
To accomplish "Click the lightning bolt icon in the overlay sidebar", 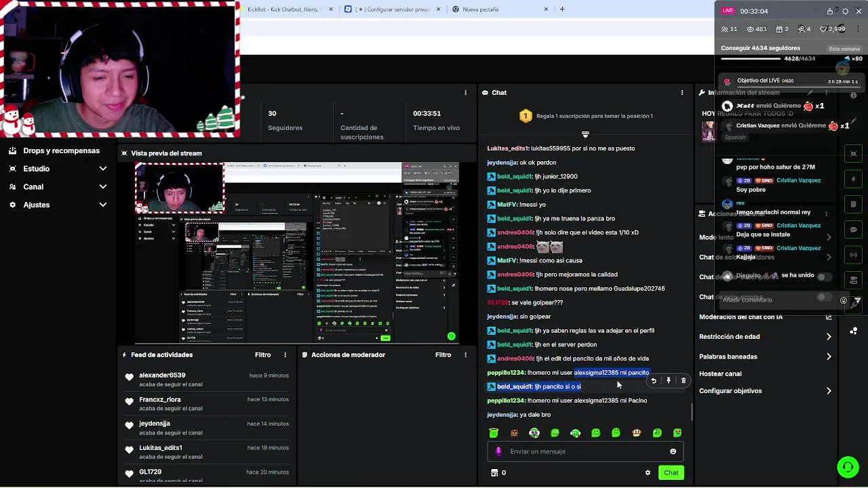I will 854,179.
